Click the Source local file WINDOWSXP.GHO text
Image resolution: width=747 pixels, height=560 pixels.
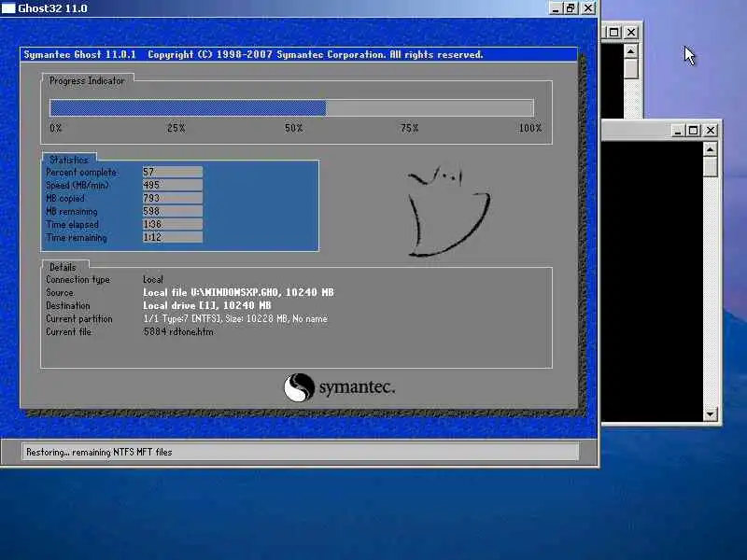238,292
